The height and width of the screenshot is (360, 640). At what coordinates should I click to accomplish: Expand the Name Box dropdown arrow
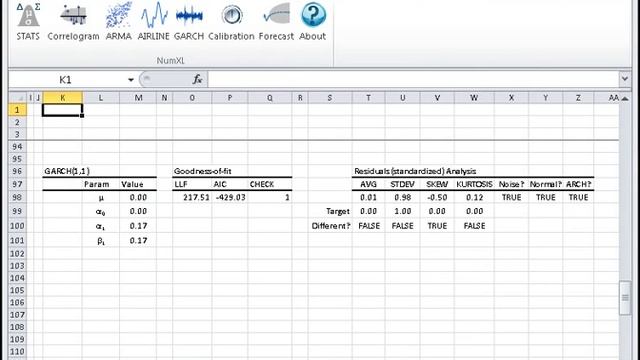131,80
